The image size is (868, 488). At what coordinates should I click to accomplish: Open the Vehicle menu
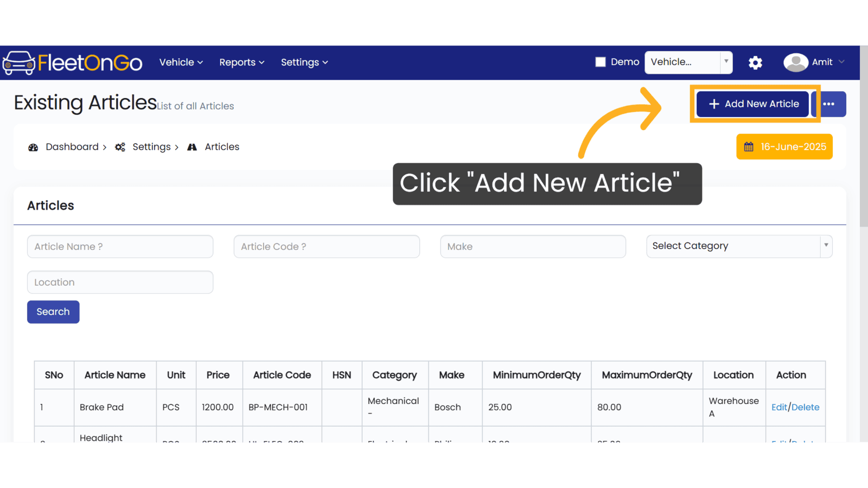(181, 62)
